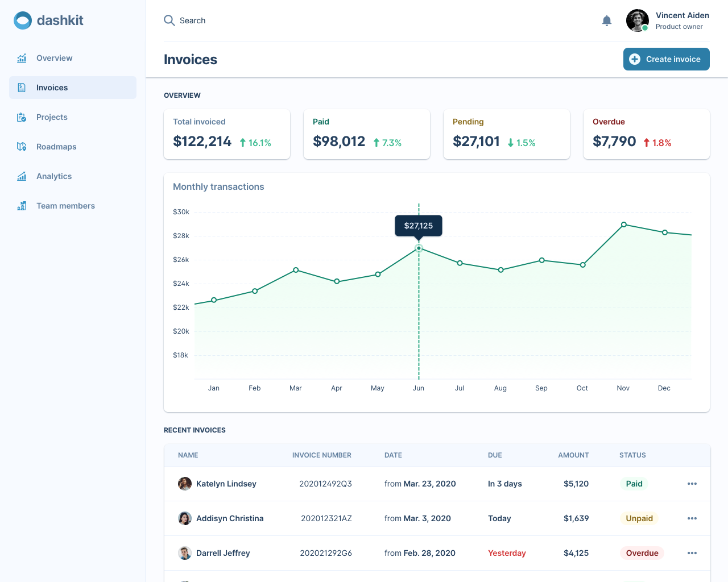Click the Paid status badge
Image resolution: width=728 pixels, height=582 pixels.
pos(634,484)
